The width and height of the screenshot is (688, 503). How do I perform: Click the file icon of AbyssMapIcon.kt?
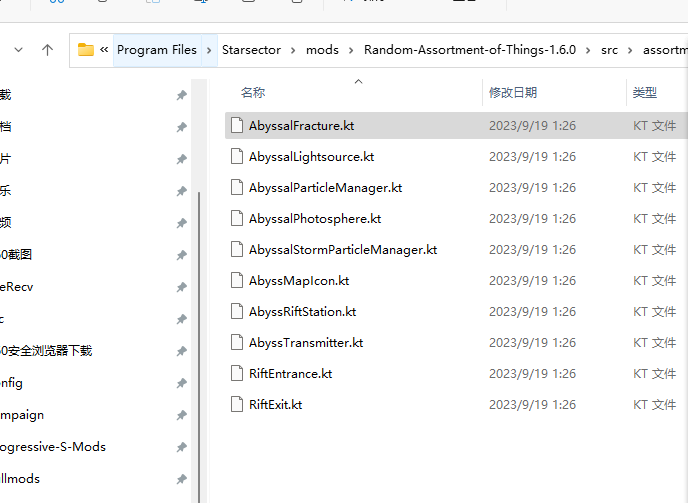[237, 281]
